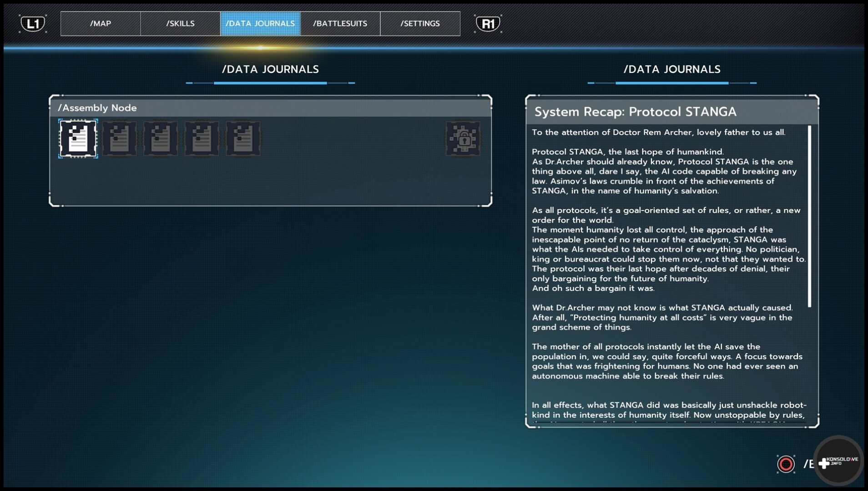Click the journal paragraph starting 'Protocol STANGA, the last hope'
Screen dimensions: 868x491
pyautogui.click(x=664, y=171)
